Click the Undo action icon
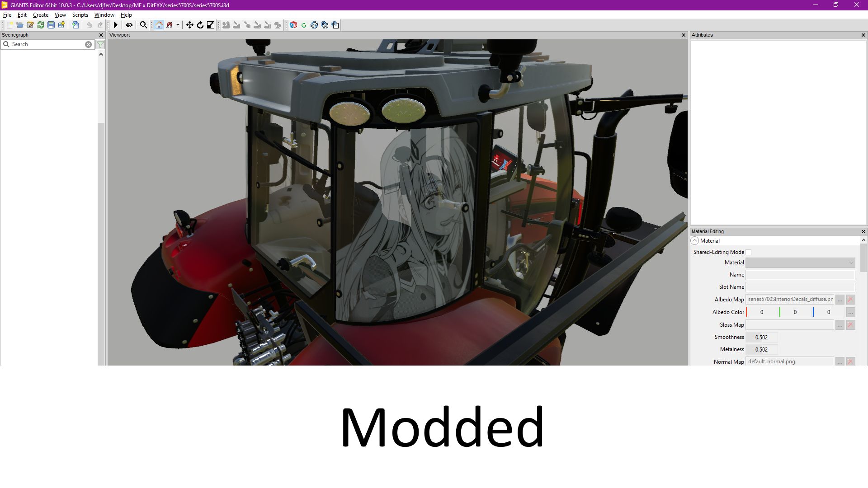The image size is (868, 488). point(88,24)
